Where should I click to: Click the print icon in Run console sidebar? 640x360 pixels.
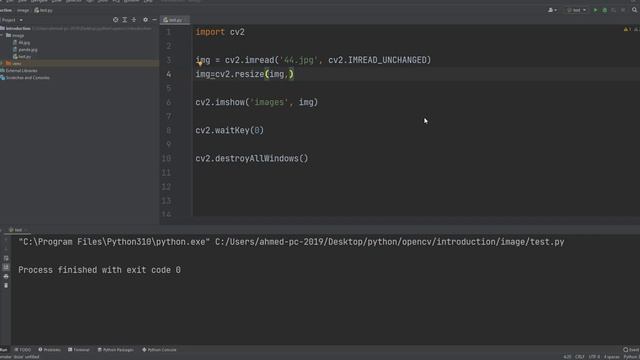(6, 276)
